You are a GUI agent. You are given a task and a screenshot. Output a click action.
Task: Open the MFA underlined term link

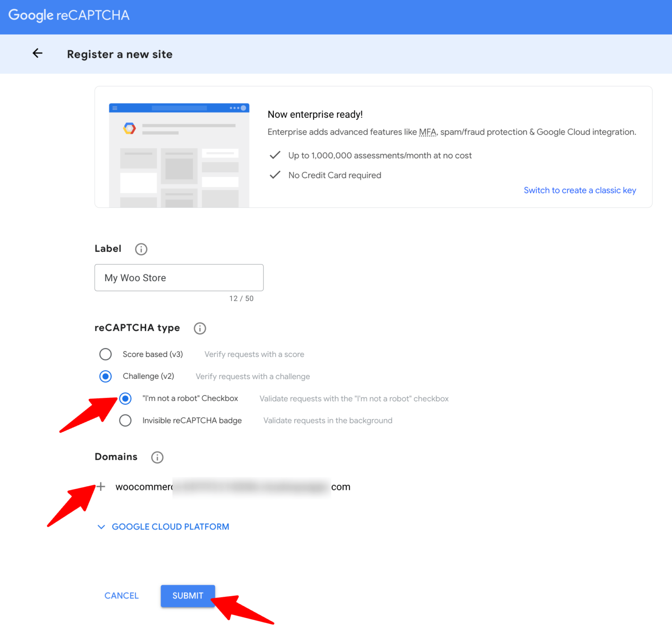427,132
